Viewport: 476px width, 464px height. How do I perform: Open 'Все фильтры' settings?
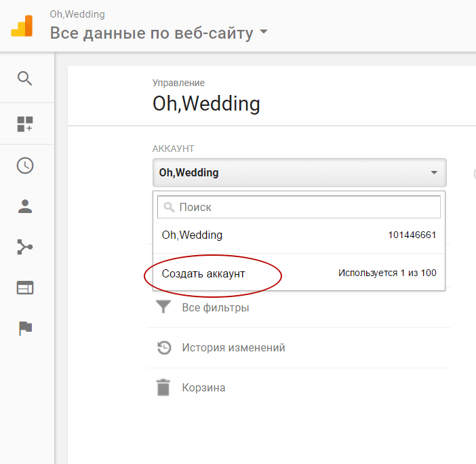[215, 308]
